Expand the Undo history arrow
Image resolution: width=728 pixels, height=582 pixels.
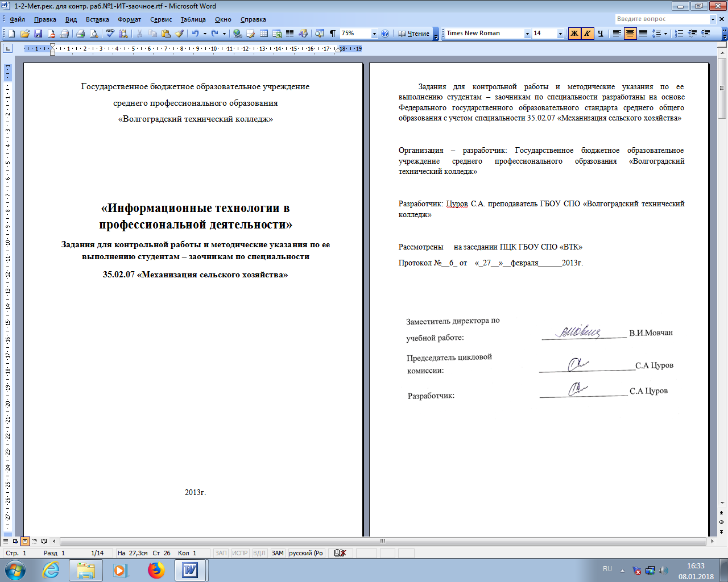click(x=205, y=34)
